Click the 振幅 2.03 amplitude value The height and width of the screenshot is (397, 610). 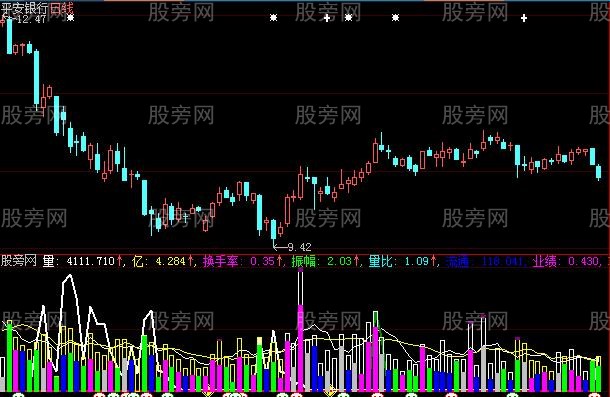coord(322,261)
